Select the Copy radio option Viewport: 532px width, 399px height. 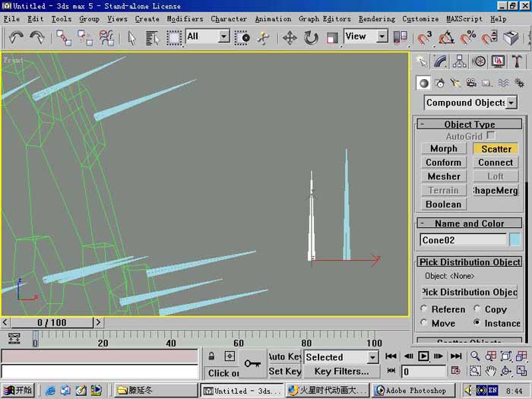(x=477, y=308)
